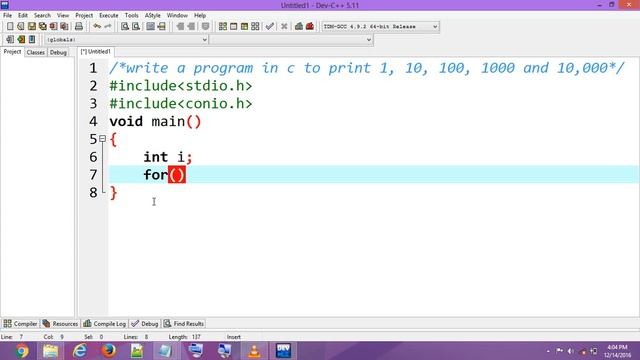
Task: Click the Save All icon
Action: coord(42,27)
